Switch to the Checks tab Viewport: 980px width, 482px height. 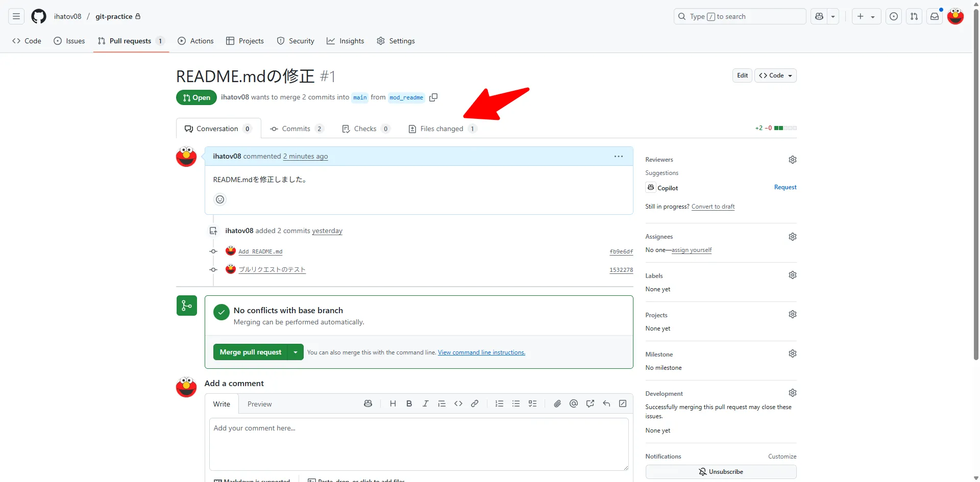pyautogui.click(x=366, y=129)
